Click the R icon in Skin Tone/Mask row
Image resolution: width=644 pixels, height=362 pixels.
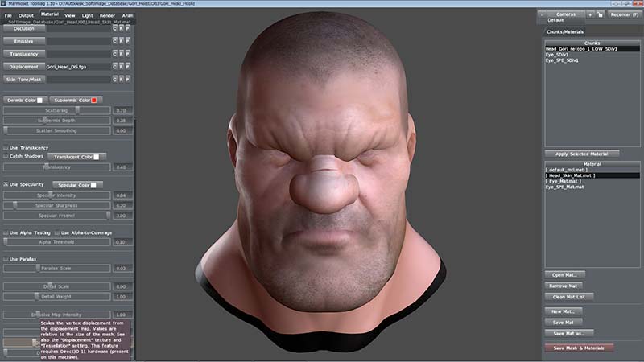122,79
